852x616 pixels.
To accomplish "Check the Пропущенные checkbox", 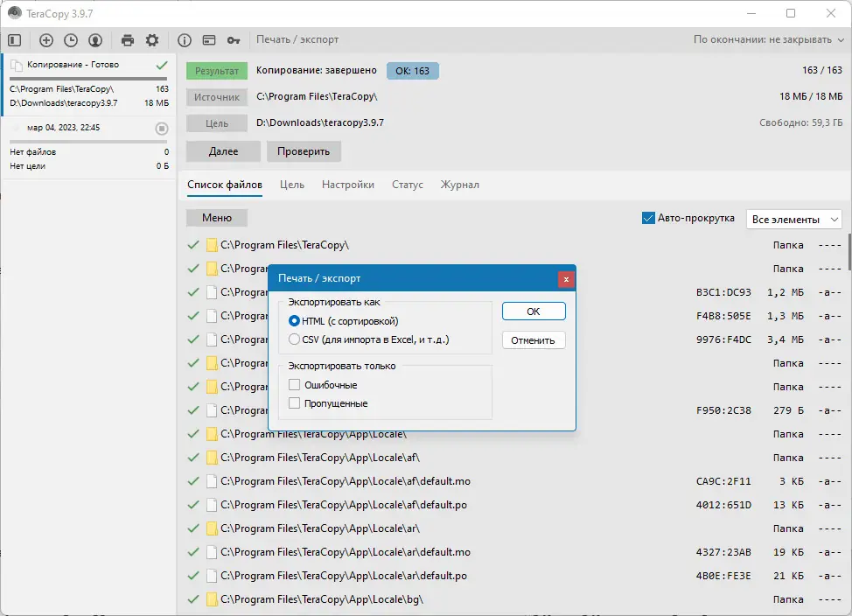I will pyautogui.click(x=294, y=403).
